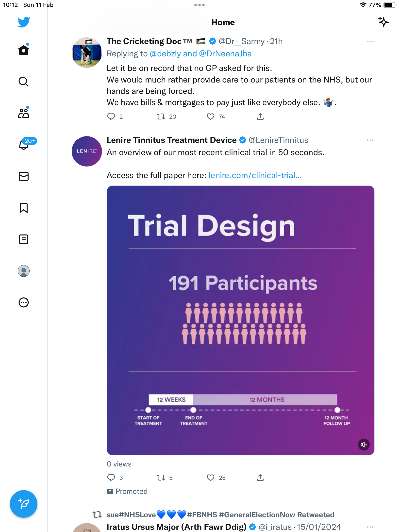Open Lists icon in sidebar

click(x=24, y=239)
